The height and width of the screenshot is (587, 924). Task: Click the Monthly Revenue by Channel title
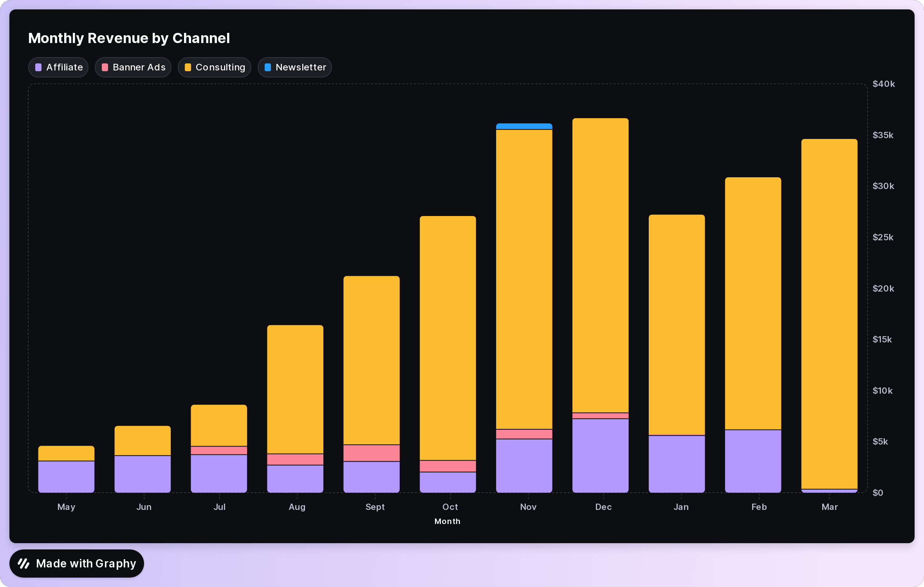coord(129,38)
